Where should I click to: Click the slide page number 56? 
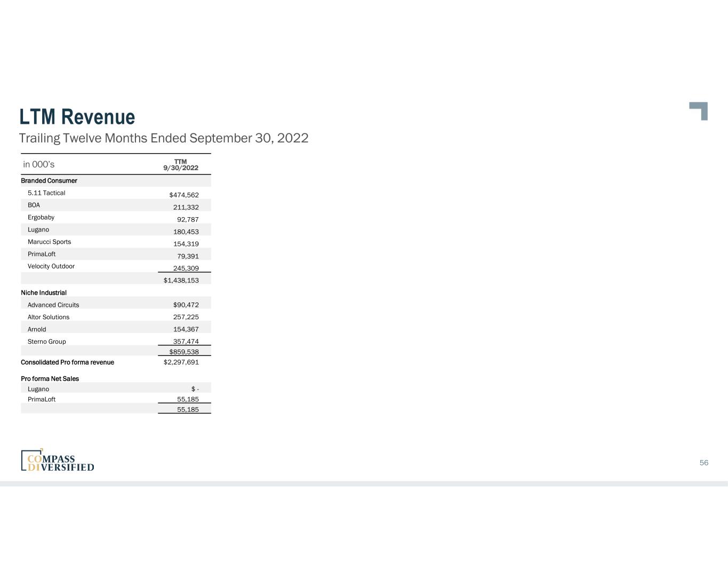click(x=703, y=463)
